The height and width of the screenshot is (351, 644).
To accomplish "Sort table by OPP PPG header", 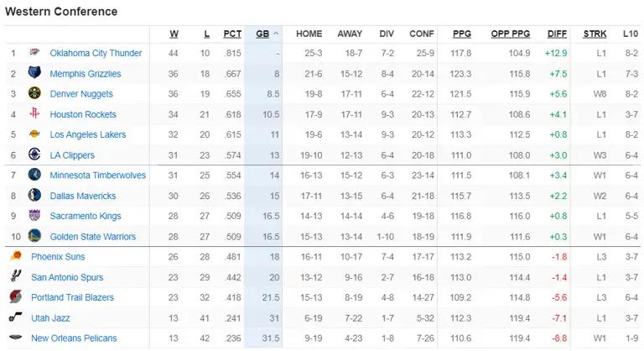I will point(511,34).
